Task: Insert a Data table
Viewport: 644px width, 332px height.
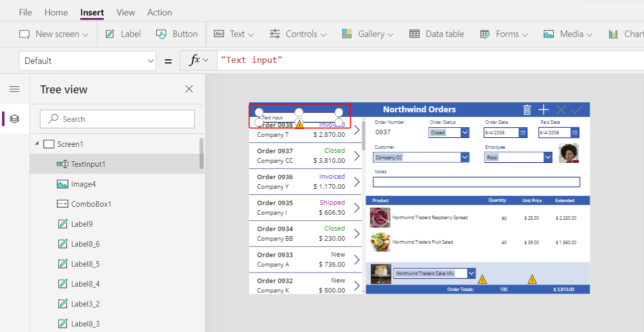Action: [436, 34]
